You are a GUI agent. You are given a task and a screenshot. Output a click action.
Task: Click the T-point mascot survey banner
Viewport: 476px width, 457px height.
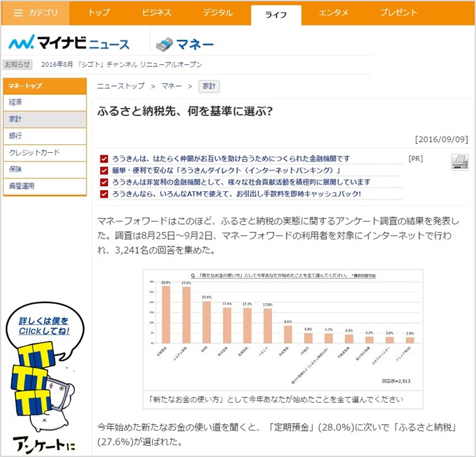point(43,379)
